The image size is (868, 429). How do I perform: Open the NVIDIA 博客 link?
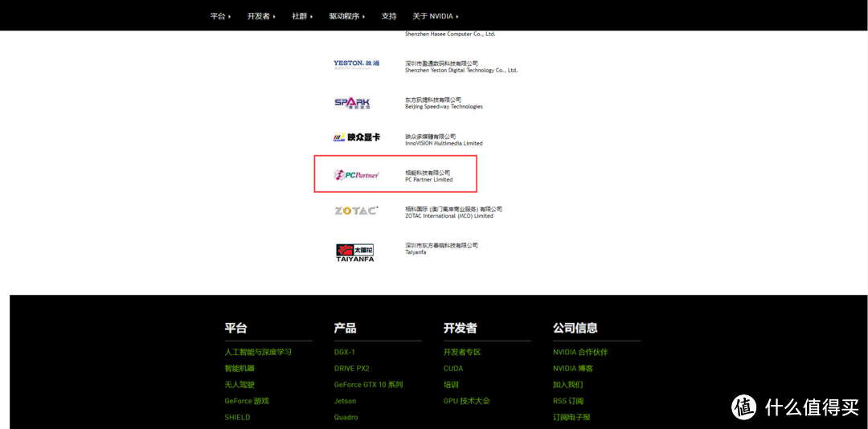coord(573,368)
